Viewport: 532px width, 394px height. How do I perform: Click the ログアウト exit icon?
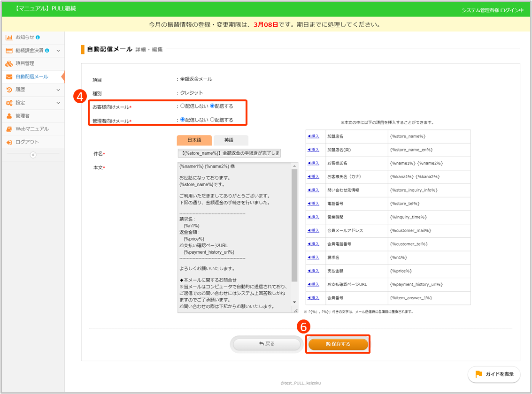tap(9, 142)
